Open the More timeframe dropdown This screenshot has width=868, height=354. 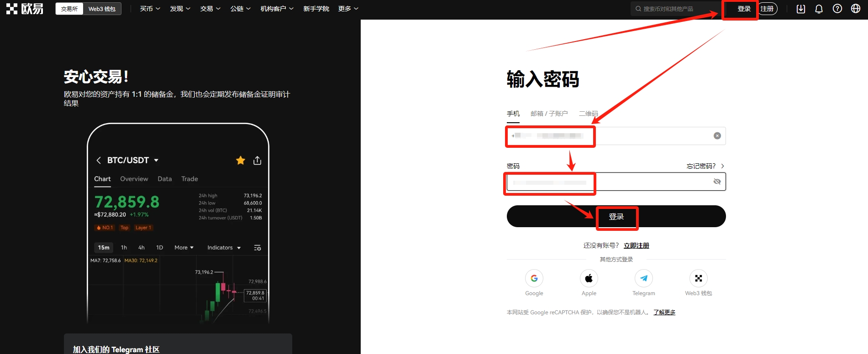click(x=184, y=248)
